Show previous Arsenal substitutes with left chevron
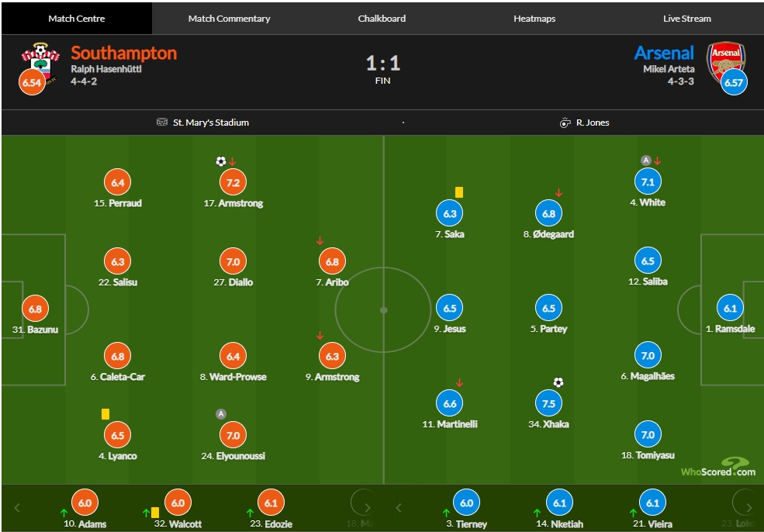 pyautogui.click(x=399, y=508)
